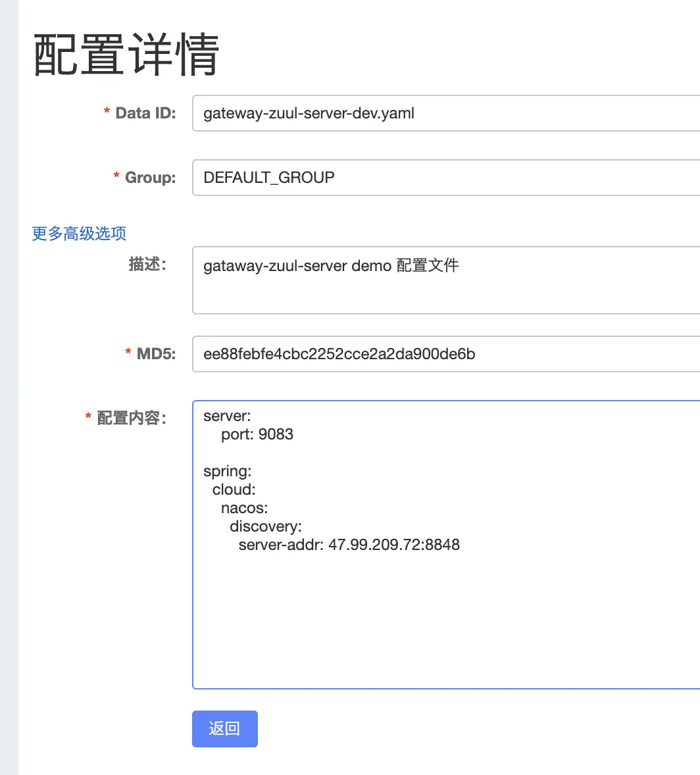Click the server: line at top of config

(227, 416)
